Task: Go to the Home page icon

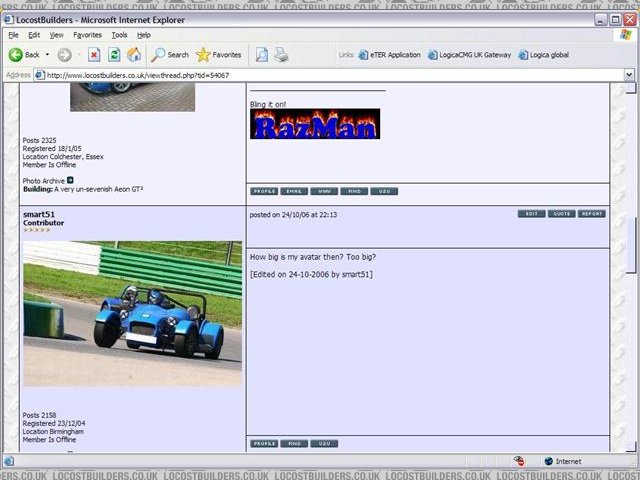Action: pyautogui.click(x=134, y=55)
